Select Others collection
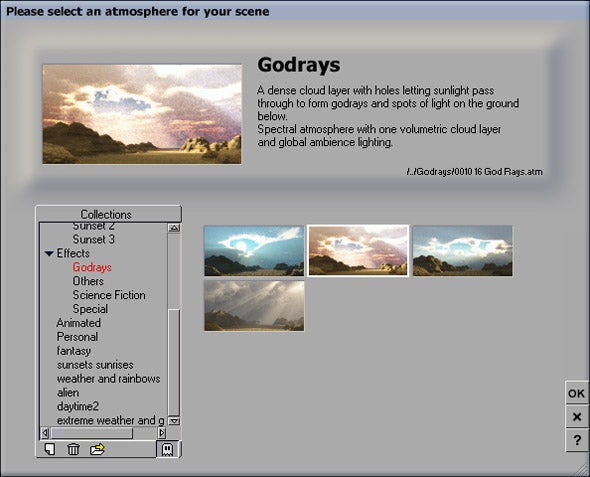Screen dimensions: 590x477 point(88,281)
